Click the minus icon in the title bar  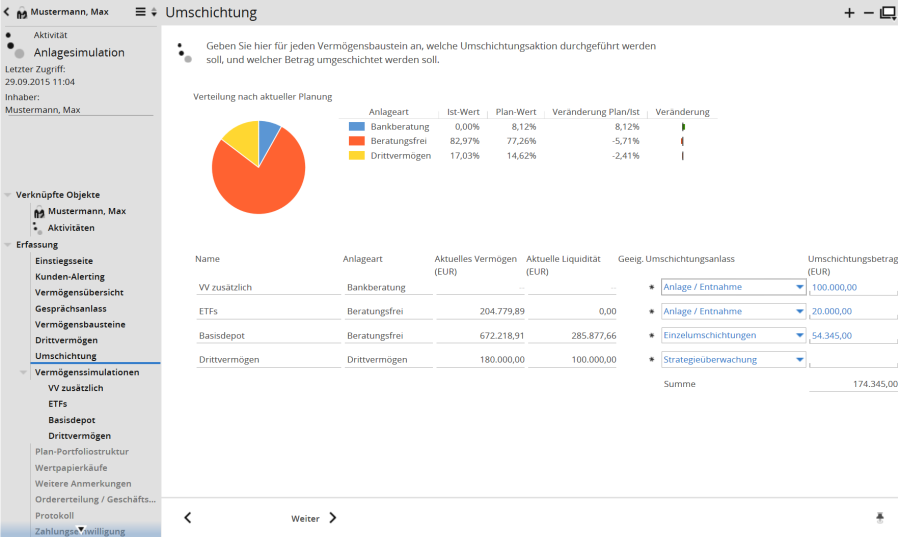(868, 13)
